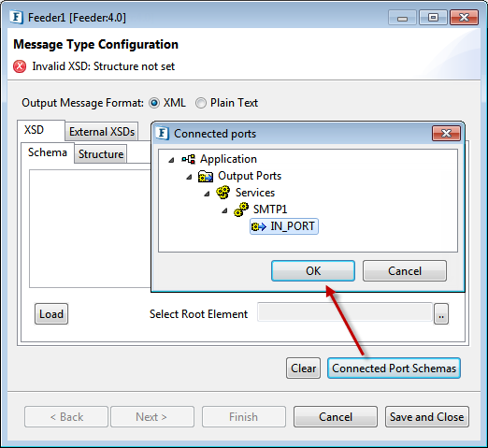The width and height of the screenshot is (488, 448).
Task: Confirm port selection with OK
Action: click(x=313, y=271)
